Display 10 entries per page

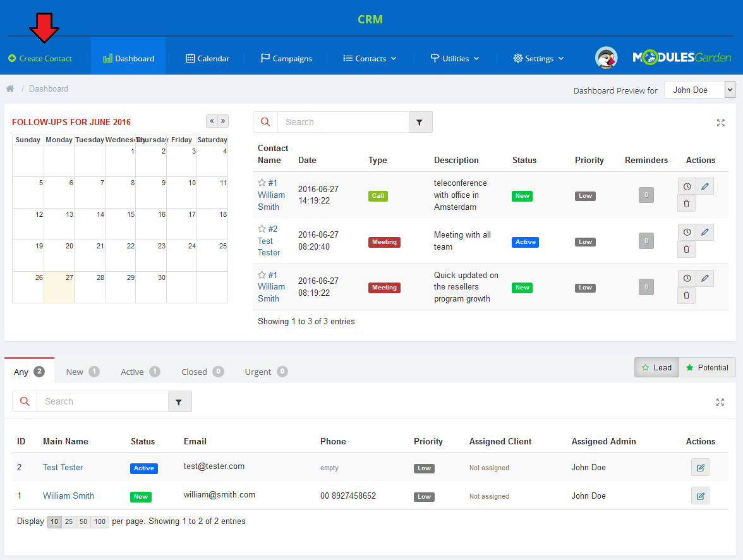click(54, 521)
